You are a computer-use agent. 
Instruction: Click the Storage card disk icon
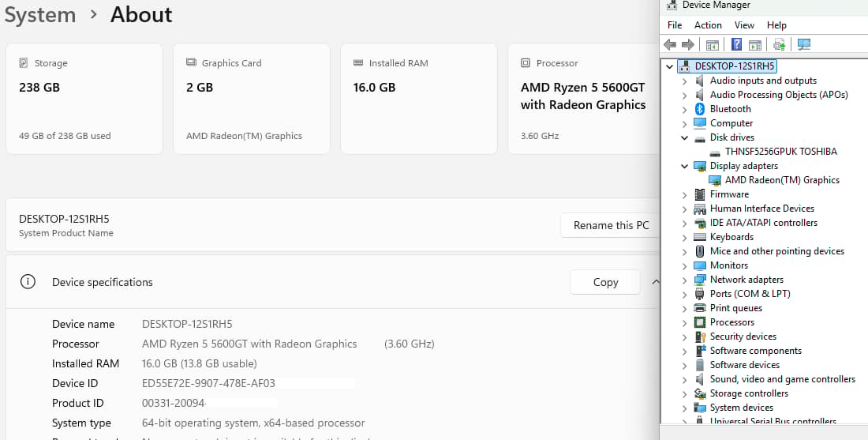coord(23,63)
